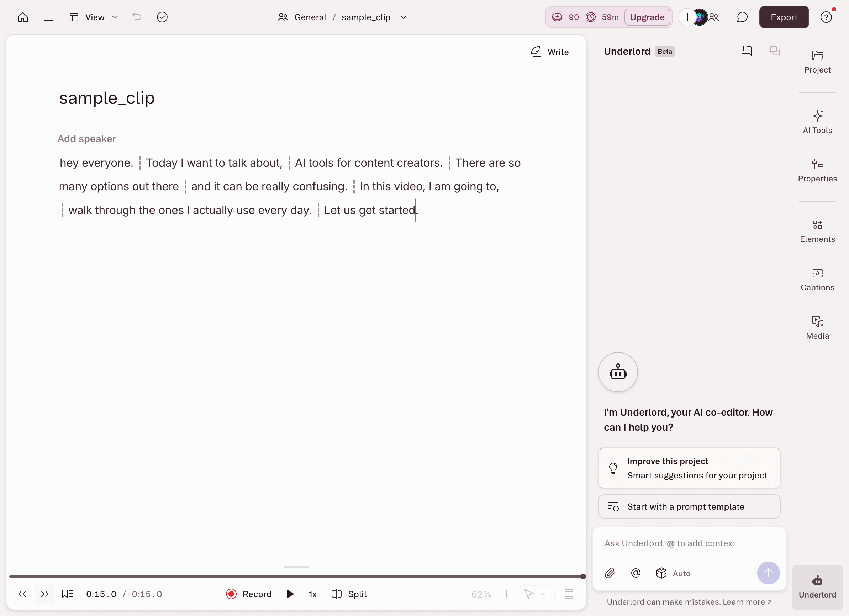Click Add speaker label
This screenshot has width=849, height=616.
86,139
